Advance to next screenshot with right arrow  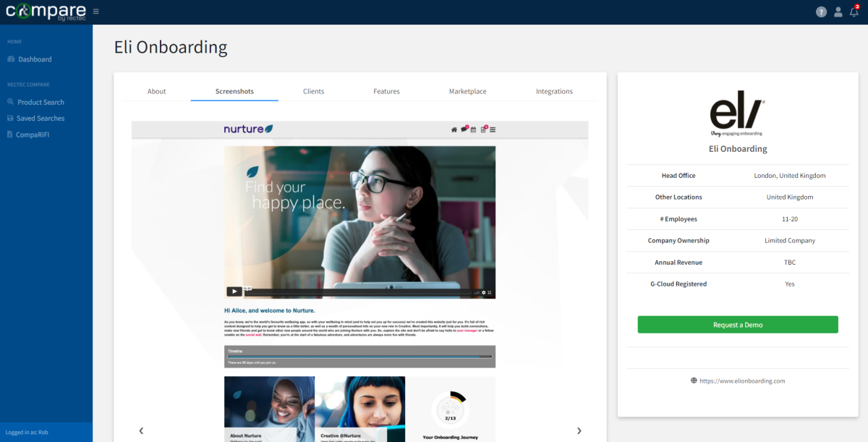(x=579, y=430)
